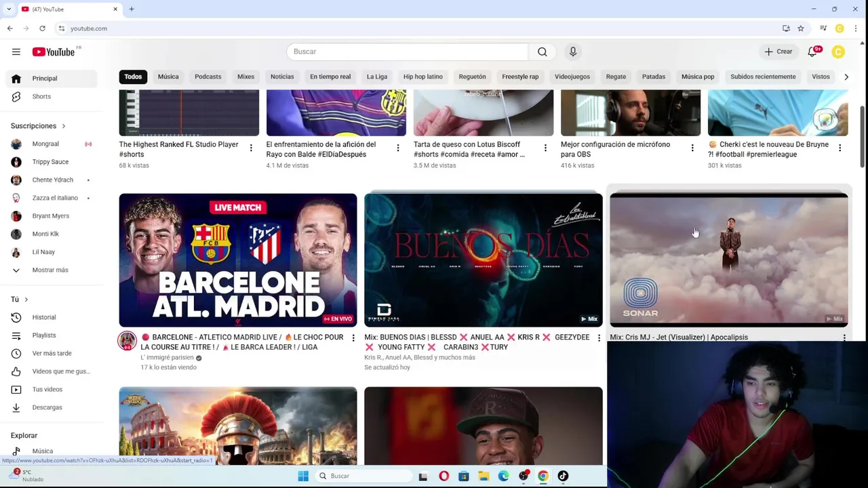Open Buenos Días mix thumbnail
Viewport: 868px width, 488px height.
coord(484,260)
